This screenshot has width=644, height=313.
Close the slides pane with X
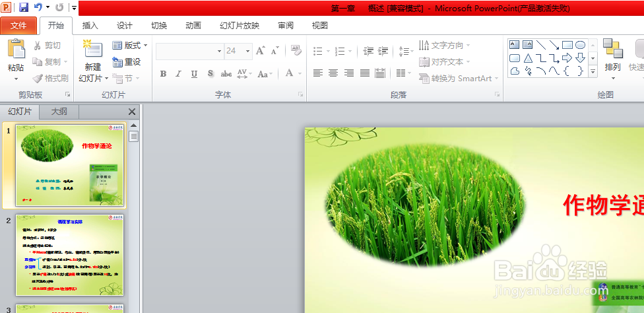tap(132, 112)
